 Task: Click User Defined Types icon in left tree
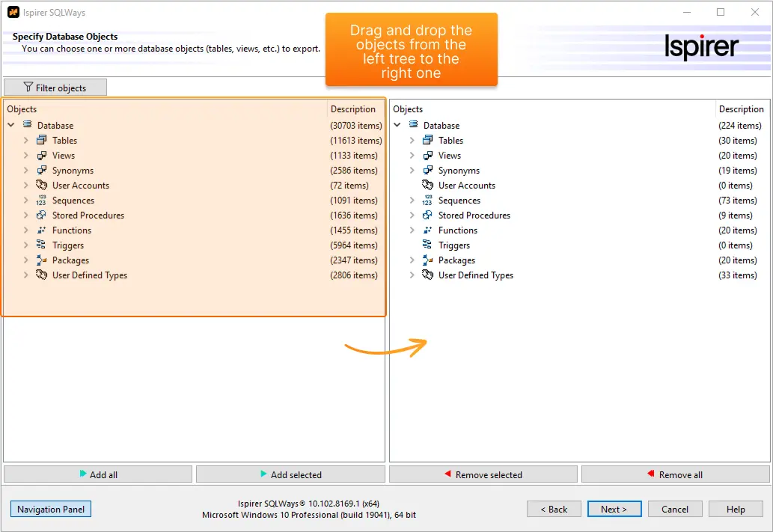(x=41, y=275)
